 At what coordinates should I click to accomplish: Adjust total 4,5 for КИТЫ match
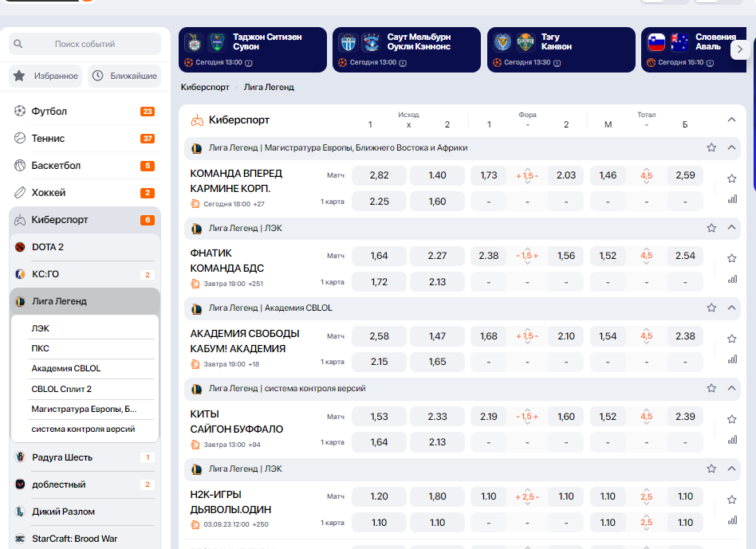pos(646,417)
